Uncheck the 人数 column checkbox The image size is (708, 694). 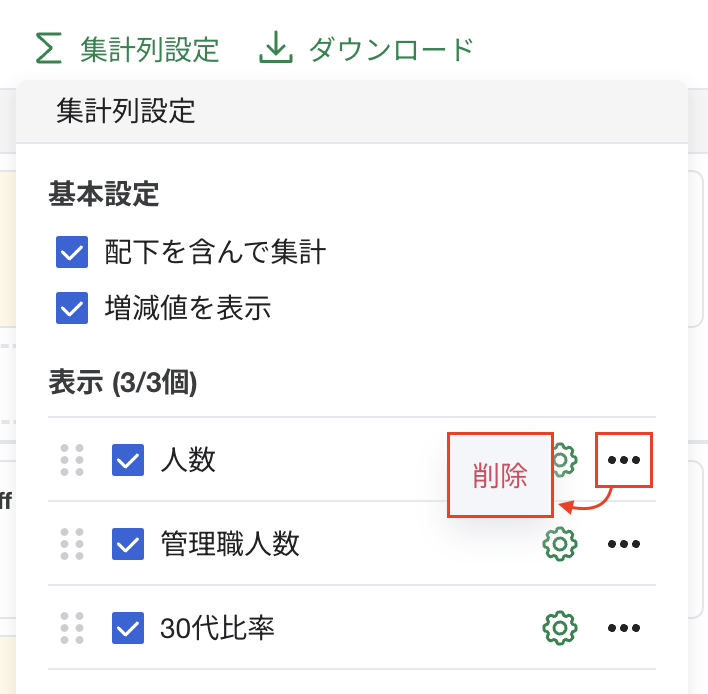(x=128, y=460)
